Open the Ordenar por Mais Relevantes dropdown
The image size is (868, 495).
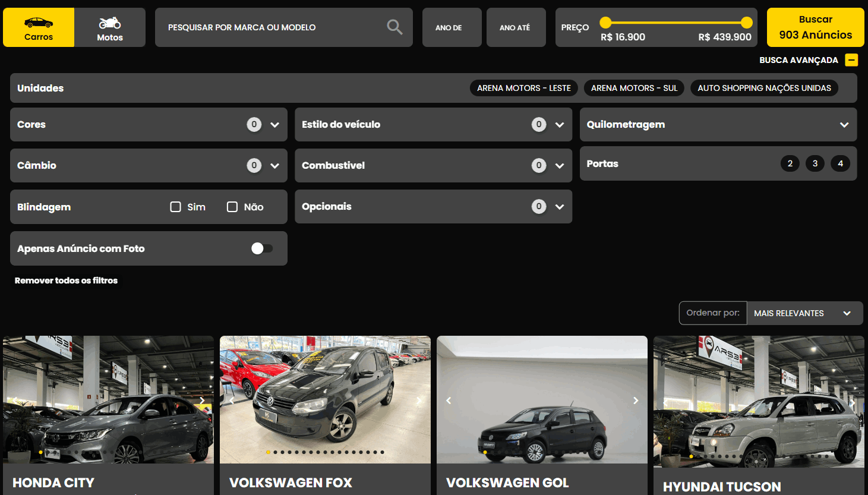coord(804,313)
